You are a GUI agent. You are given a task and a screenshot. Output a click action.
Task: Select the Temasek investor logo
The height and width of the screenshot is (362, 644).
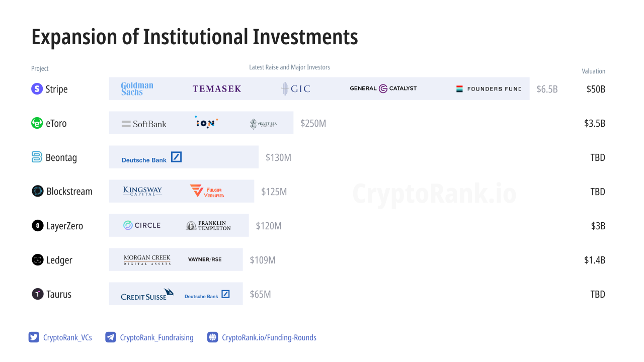pyautogui.click(x=217, y=89)
